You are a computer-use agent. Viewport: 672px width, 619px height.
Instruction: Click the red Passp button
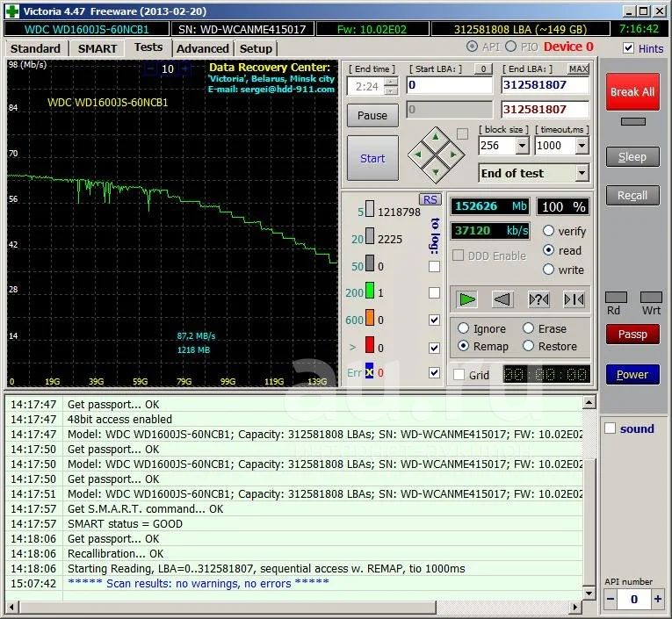click(x=632, y=335)
